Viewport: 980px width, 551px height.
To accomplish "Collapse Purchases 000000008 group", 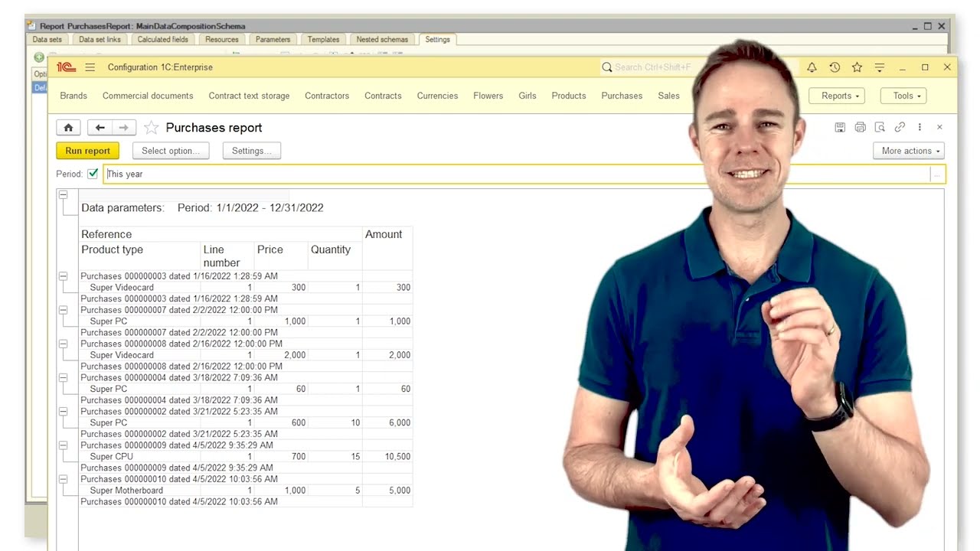I will [x=63, y=344].
